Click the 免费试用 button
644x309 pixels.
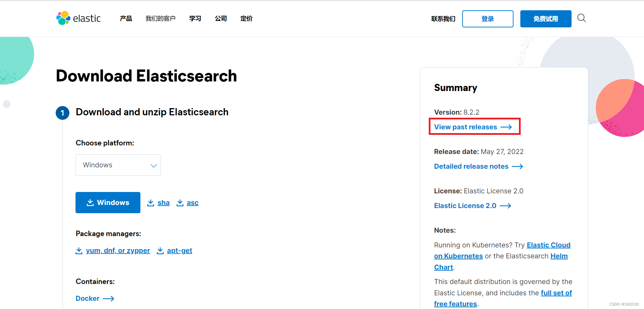click(546, 19)
